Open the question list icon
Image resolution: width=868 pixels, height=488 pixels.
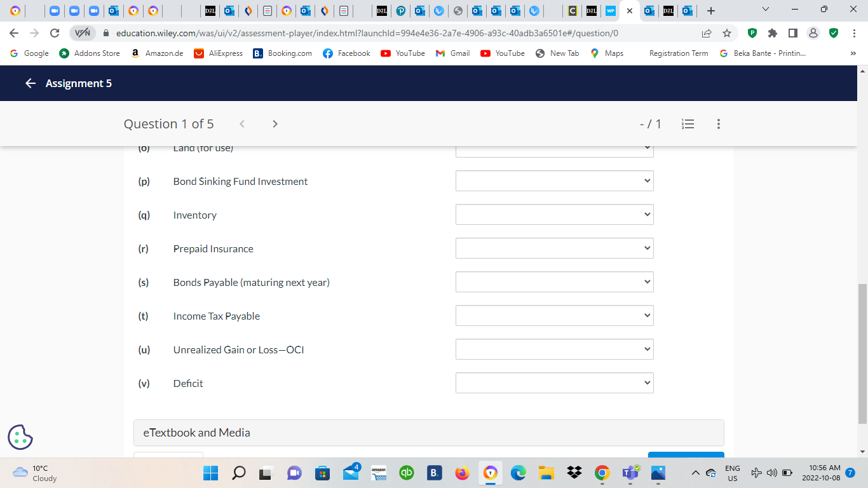coord(688,124)
